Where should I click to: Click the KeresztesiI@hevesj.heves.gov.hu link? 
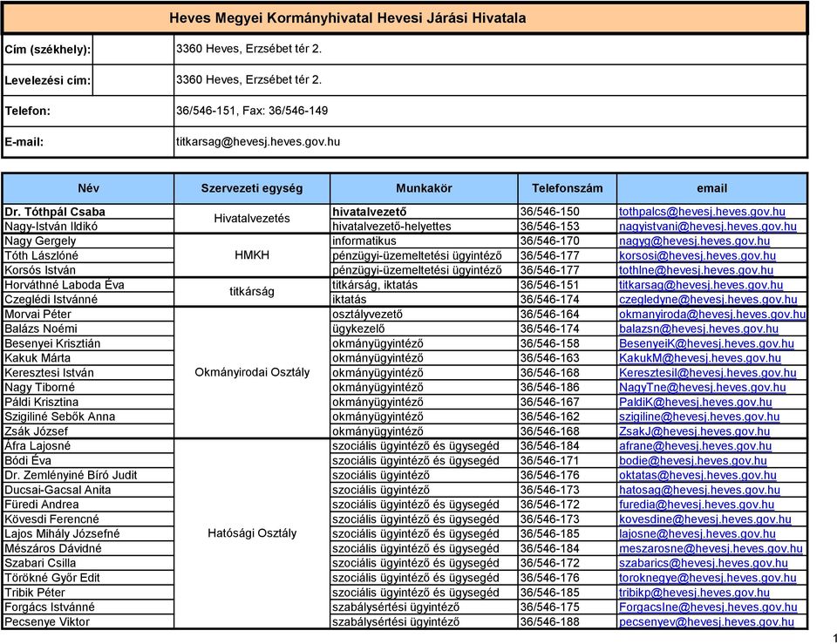pyautogui.click(x=708, y=373)
